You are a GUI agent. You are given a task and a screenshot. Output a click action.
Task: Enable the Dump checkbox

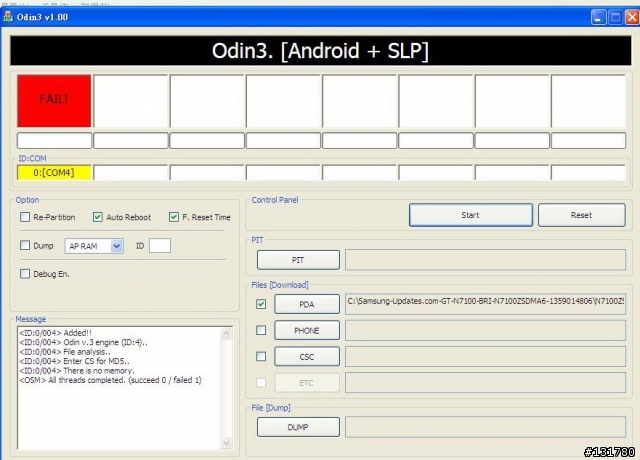25,245
